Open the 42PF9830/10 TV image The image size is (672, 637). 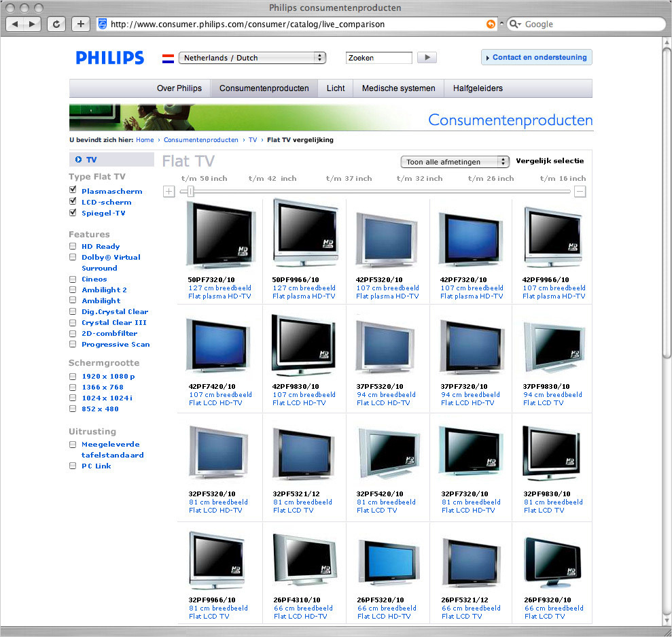click(x=304, y=345)
